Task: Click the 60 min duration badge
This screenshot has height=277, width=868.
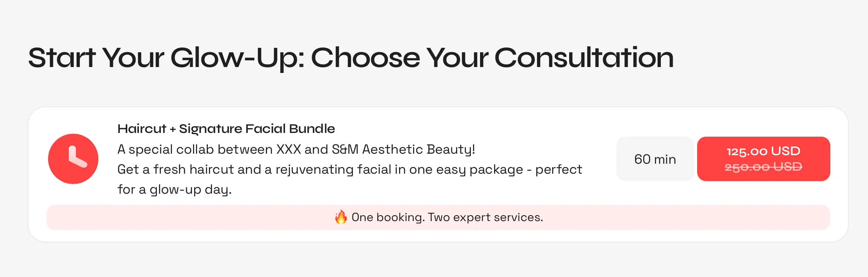Action: click(x=655, y=159)
